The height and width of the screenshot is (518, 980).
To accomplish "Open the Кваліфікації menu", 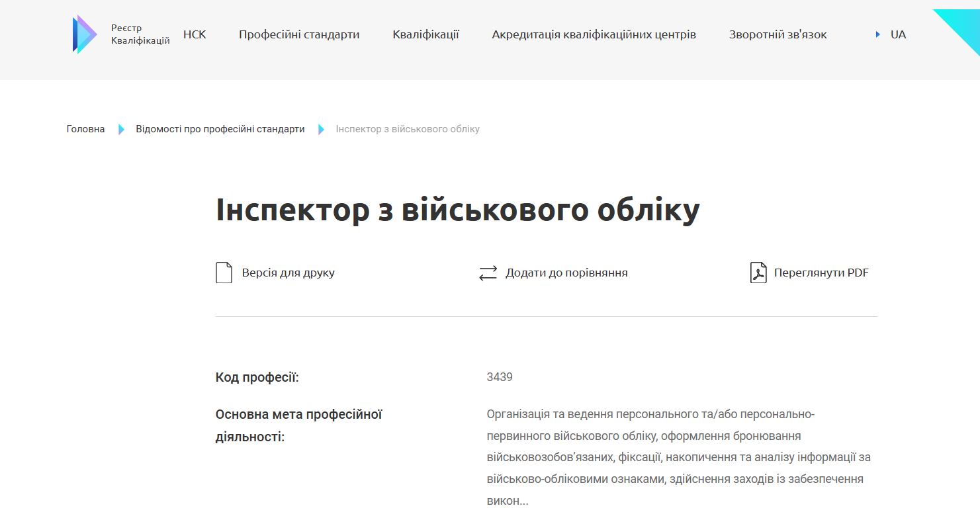I will [x=425, y=34].
